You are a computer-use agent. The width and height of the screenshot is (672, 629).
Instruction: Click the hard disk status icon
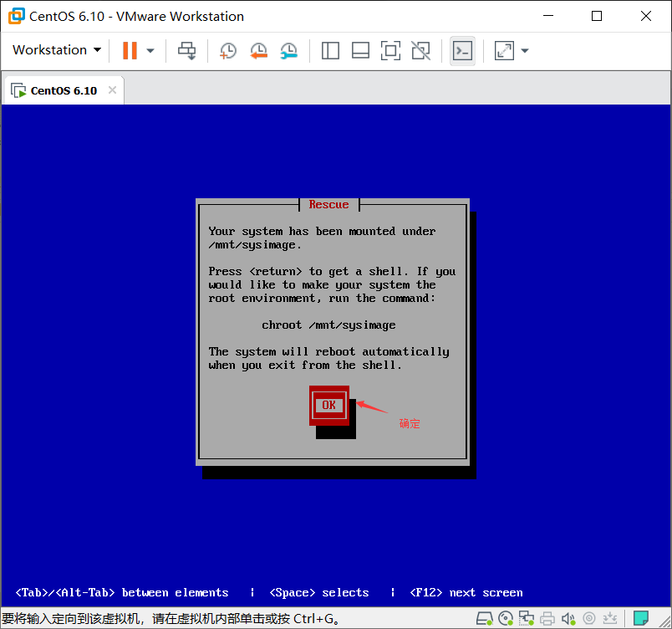pos(484,618)
